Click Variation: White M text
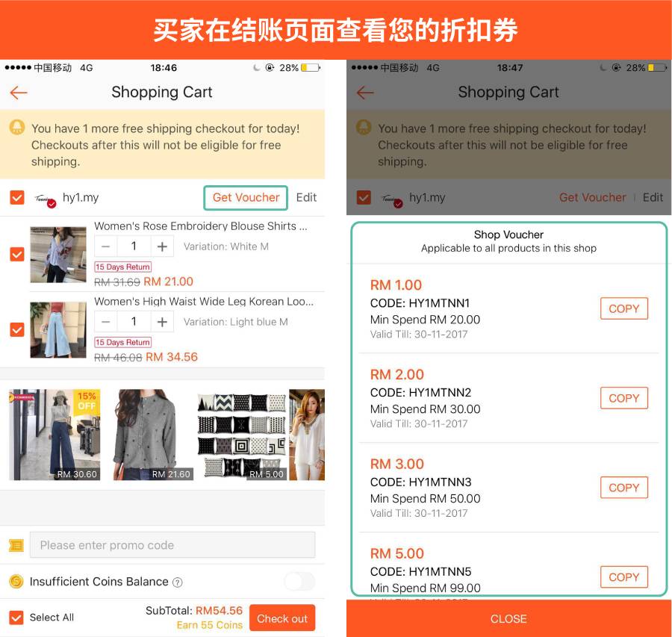 (x=225, y=246)
